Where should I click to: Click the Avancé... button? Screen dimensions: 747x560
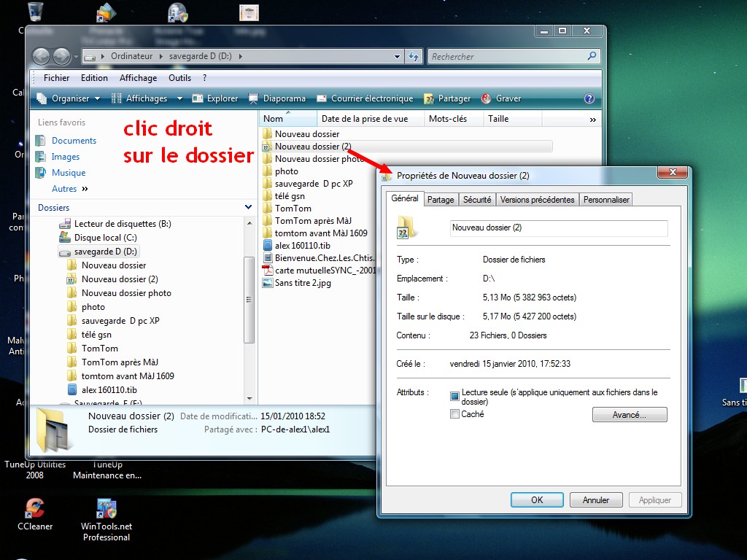click(630, 415)
